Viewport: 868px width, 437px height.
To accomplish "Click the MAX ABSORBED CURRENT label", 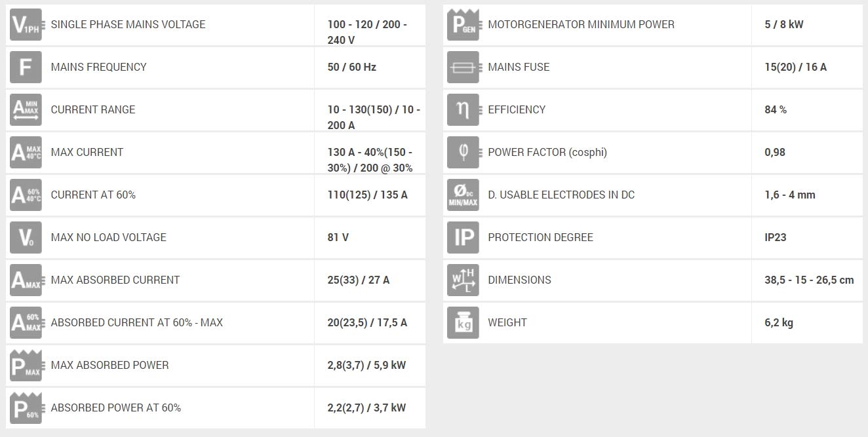I will click(x=115, y=280).
